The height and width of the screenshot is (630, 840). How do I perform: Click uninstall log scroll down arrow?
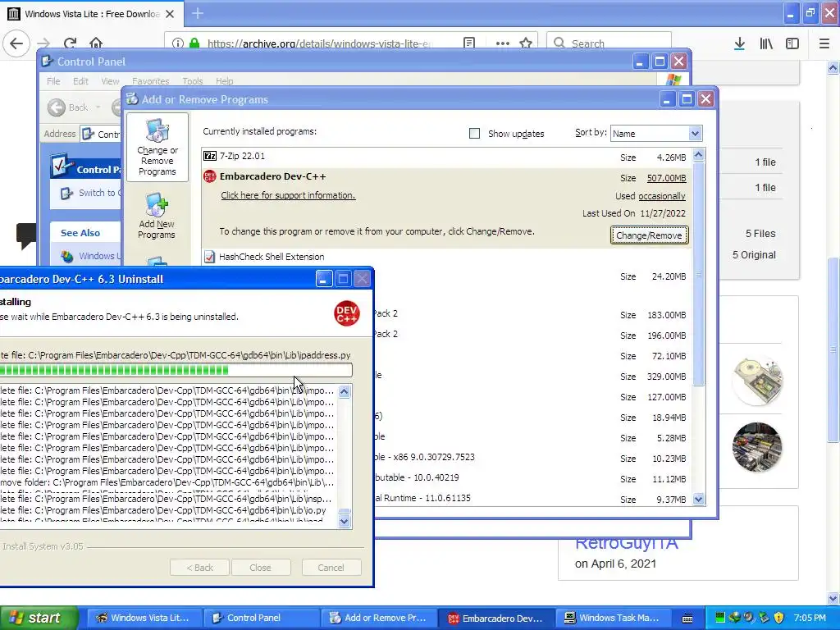click(x=345, y=520)
